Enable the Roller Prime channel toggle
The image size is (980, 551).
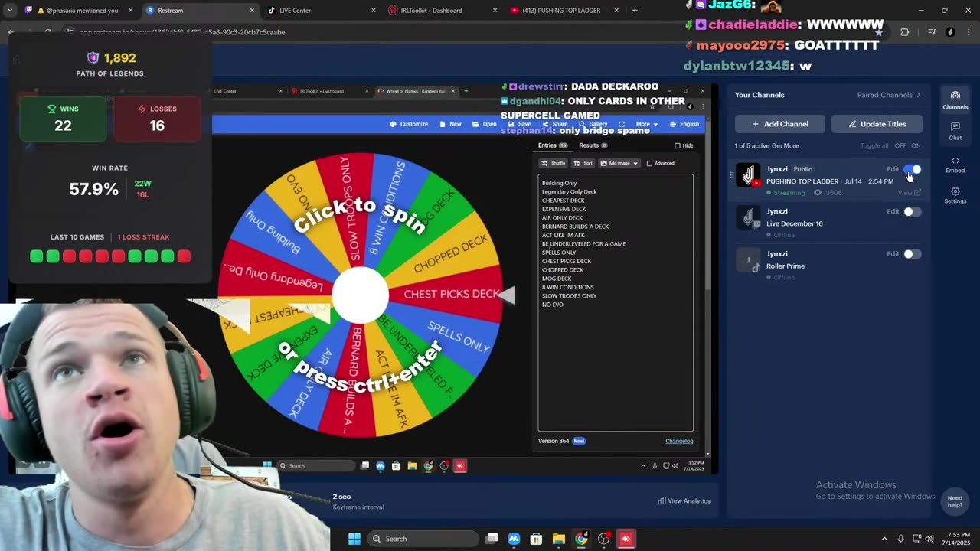[913, 253]
